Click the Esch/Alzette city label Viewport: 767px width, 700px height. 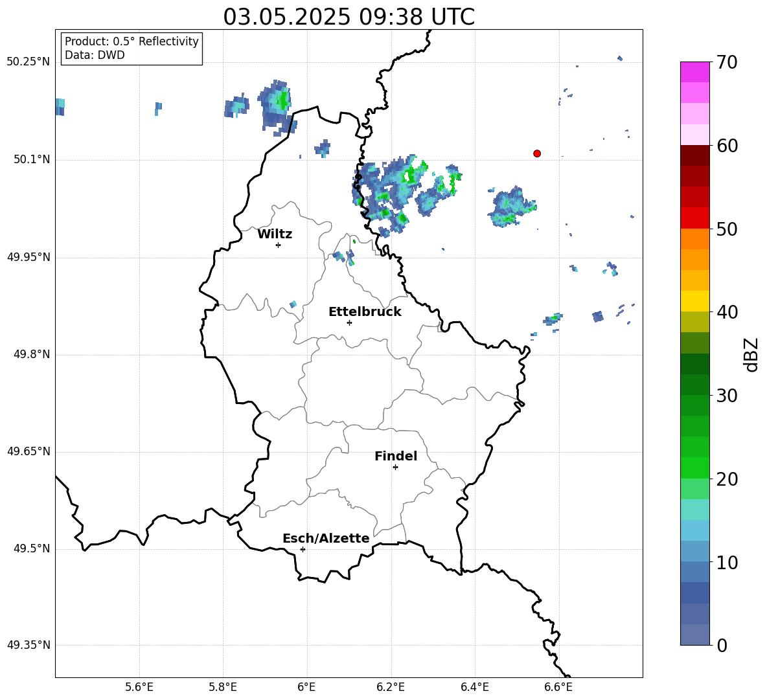coord(326,538)
